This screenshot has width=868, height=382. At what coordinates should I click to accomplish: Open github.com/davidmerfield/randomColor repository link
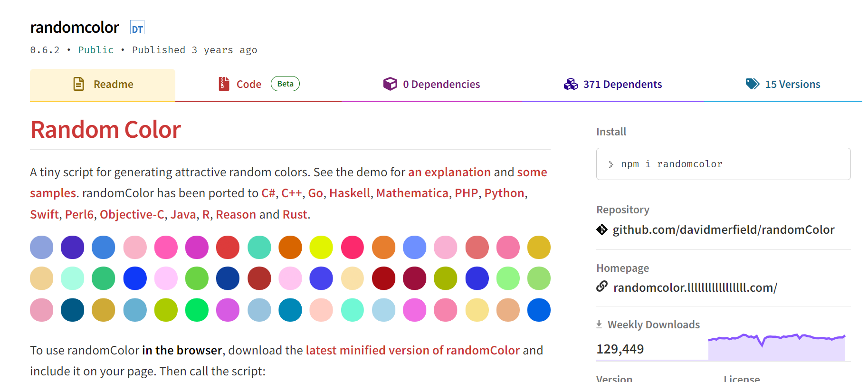[723, 229]
